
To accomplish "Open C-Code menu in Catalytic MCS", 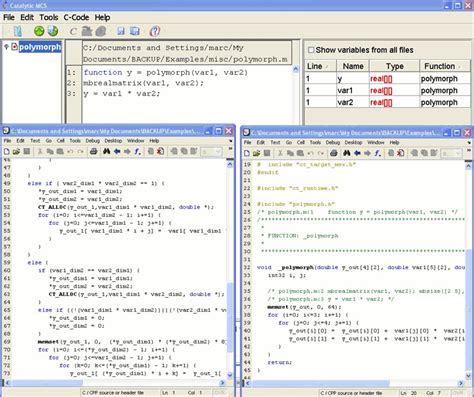I will [76, 17].
